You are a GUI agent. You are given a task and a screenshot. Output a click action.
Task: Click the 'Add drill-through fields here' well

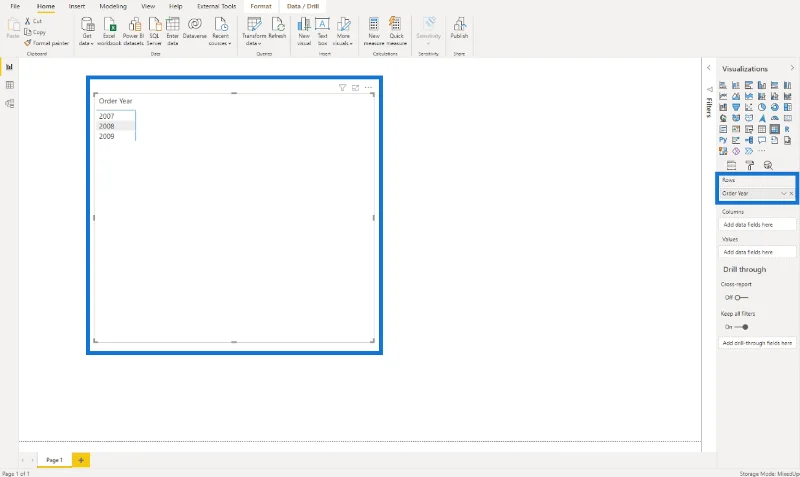click(x=757, y=343)
